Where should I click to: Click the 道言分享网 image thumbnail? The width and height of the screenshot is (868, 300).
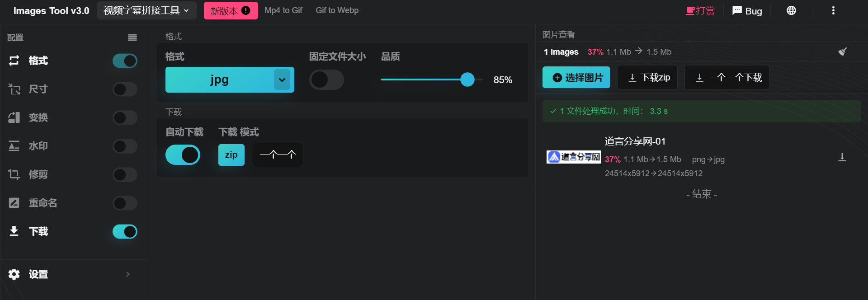(x=574, y=157)
